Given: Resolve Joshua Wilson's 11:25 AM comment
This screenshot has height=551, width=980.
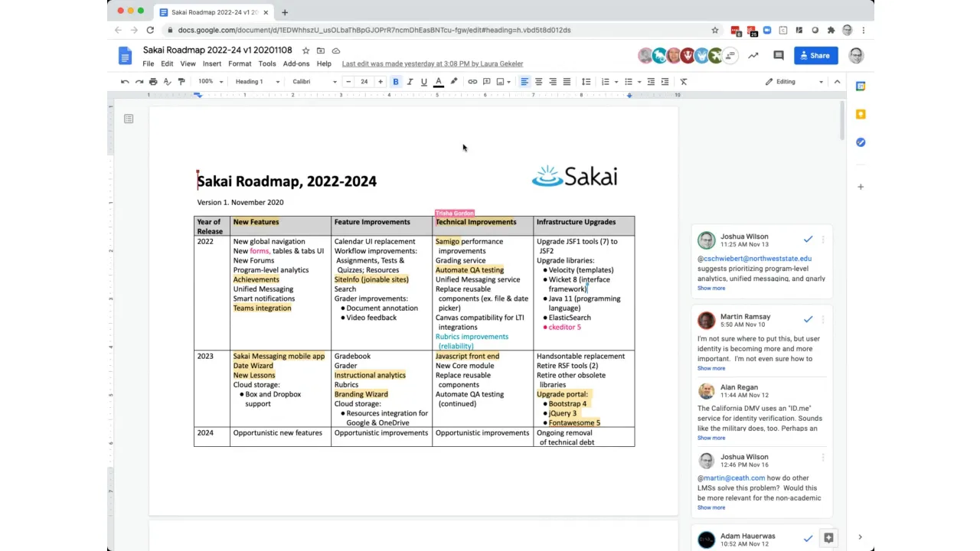Looking at the screenshot, I should coord(808,240).
